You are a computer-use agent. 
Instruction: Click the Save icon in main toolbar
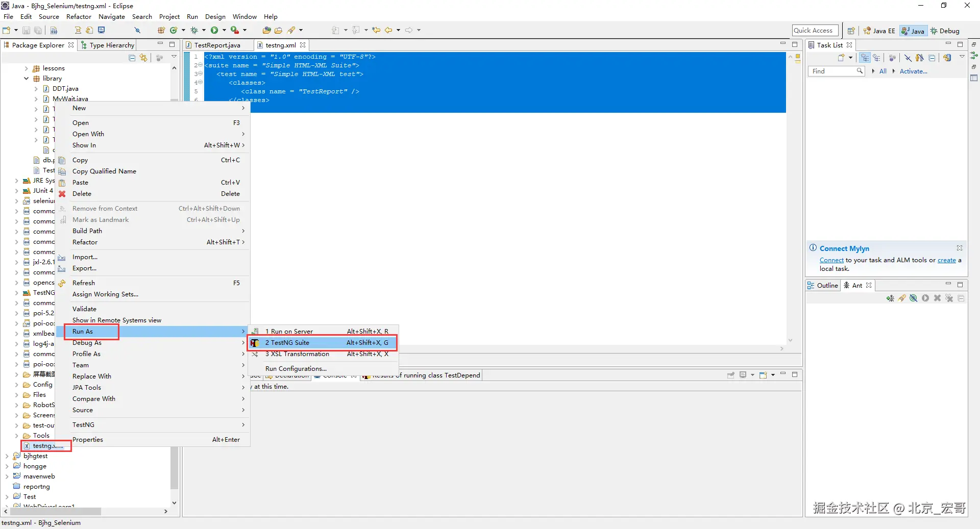pos(26,30)
